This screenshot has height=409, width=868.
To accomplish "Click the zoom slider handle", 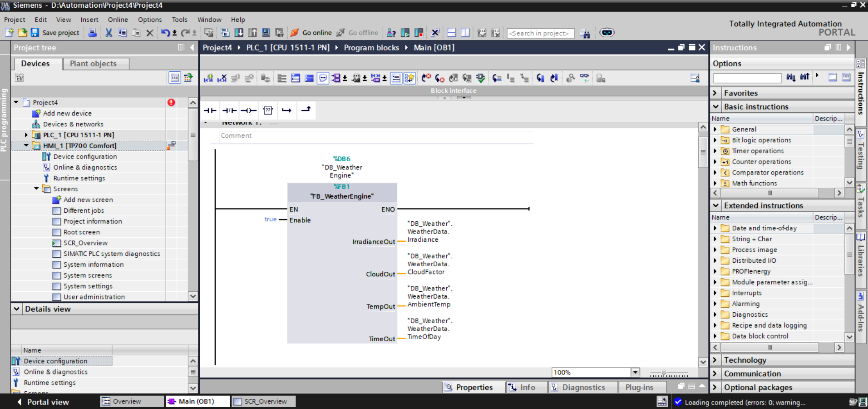I will (664, 373).
